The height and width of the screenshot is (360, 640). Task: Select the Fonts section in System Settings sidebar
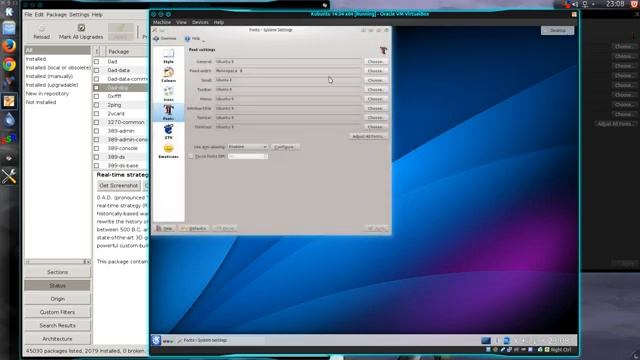pyautogui.click(x=169, y=112)
